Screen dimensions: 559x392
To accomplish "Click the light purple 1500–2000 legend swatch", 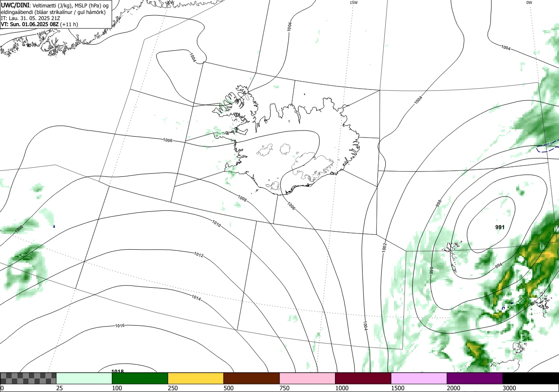I will tap(419, 378).
